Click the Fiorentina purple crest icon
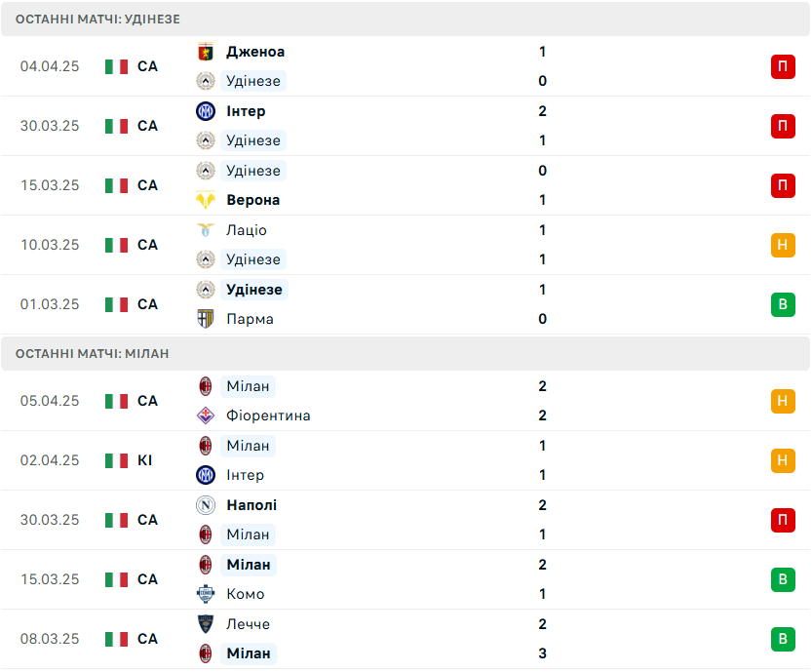The height and width of the screenshot is (672, 812). point(206,415)
